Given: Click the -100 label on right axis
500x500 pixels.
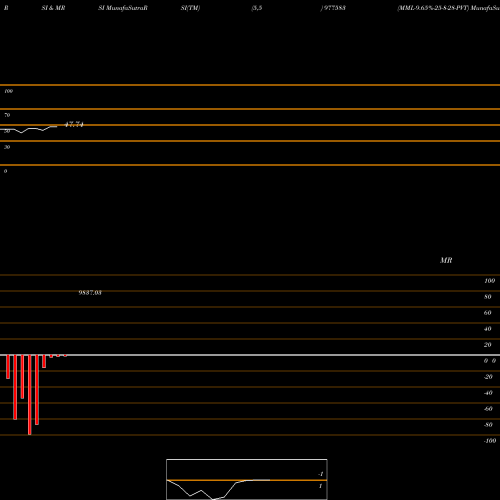Looking at the screenshot, I should 490,441.
